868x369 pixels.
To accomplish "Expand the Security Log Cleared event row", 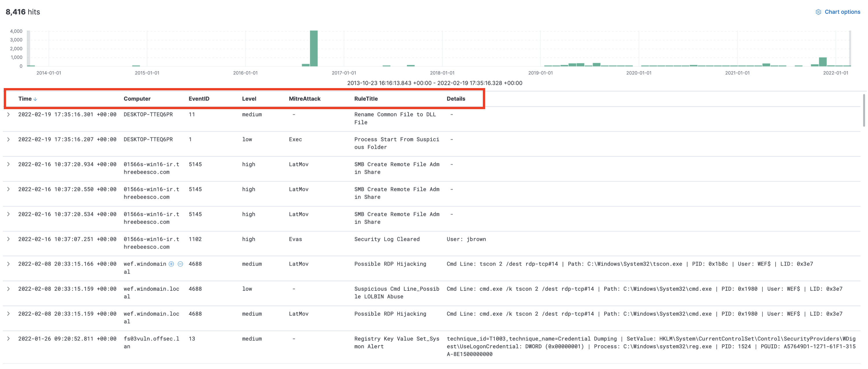I will (8, 239).
